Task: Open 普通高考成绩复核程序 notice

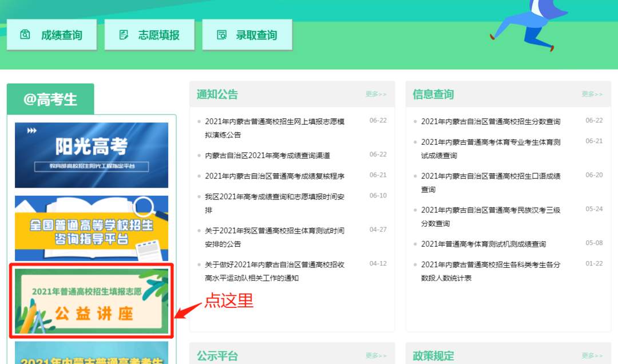Action: pyautogui.click(x=275, y=176)
